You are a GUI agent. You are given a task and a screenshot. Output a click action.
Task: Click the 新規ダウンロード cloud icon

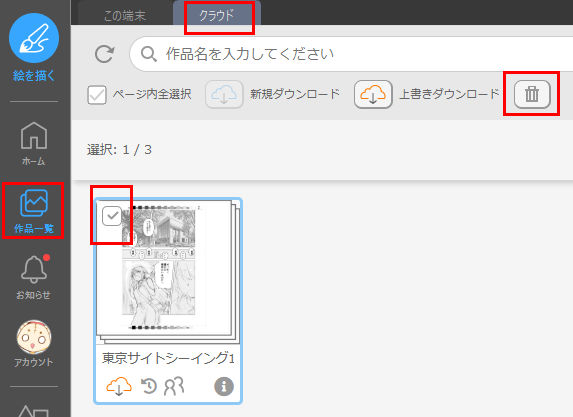pyautogui.click(x=224, y=94)
